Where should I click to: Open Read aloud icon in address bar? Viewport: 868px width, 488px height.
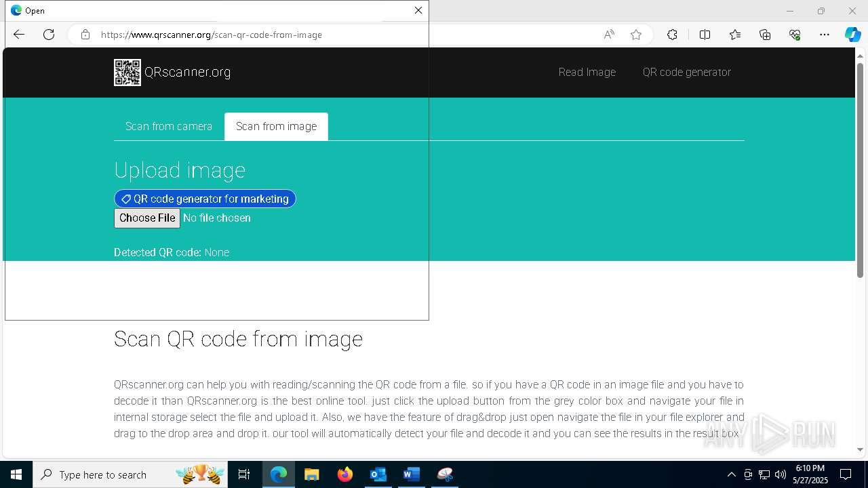click(609, 35)
